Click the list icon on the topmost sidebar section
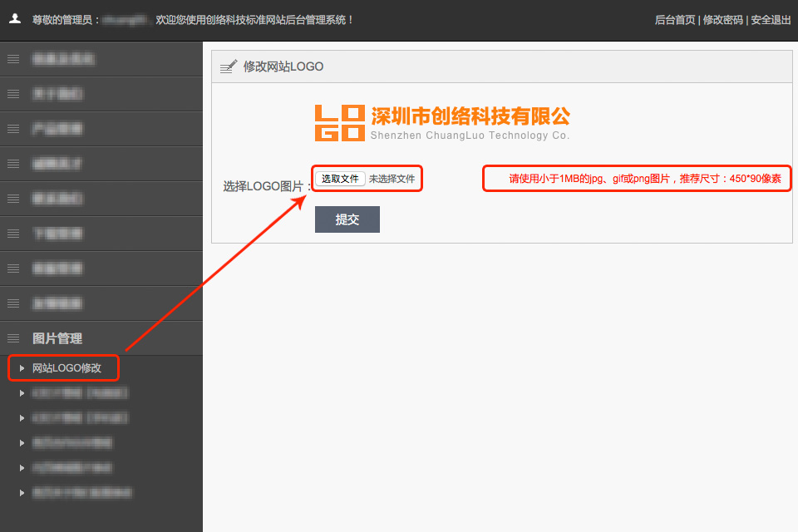The height and width of the screenshot is (532, 798). point(12,59)
